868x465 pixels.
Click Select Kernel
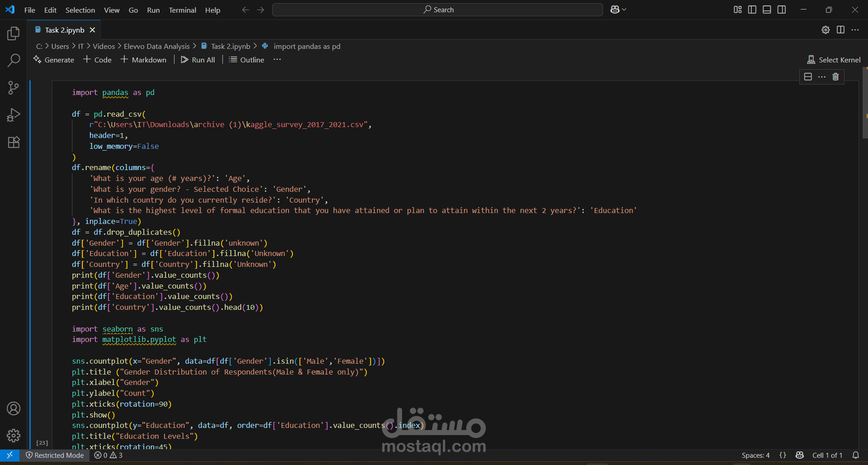(x=834, y=60)
